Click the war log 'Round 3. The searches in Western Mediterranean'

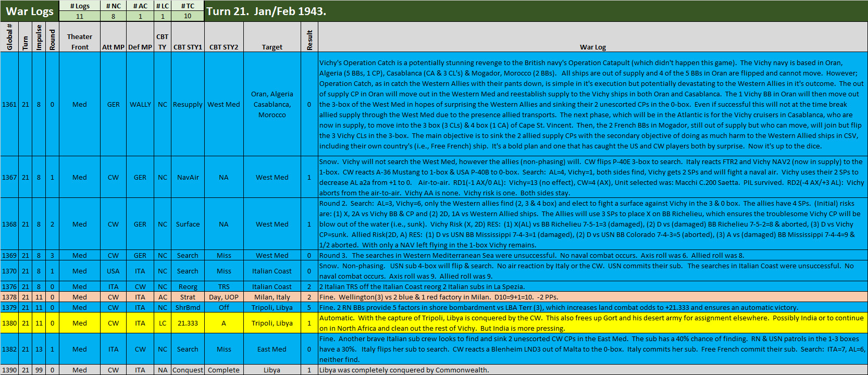pyautogui.click(x=593, y=255)
